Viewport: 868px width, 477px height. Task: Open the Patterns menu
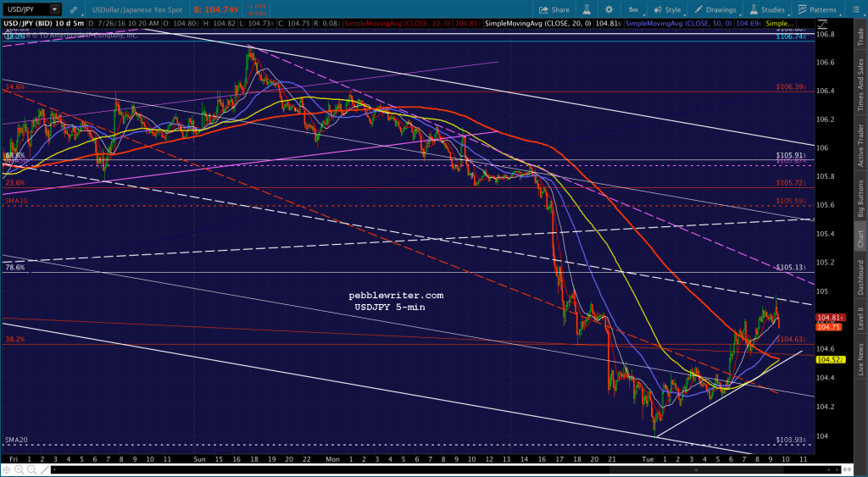[x=817, y=9]
